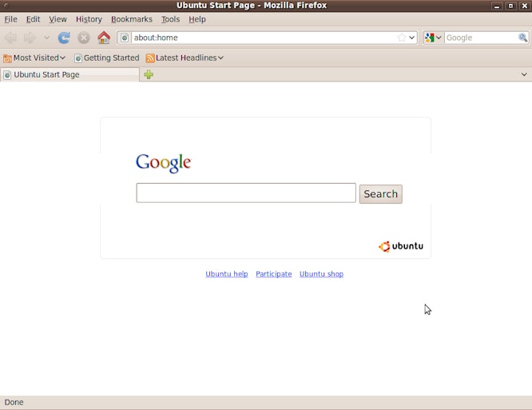532x410 pixels.
Task: Click the about:home address field
Action: tap(264, 38)
